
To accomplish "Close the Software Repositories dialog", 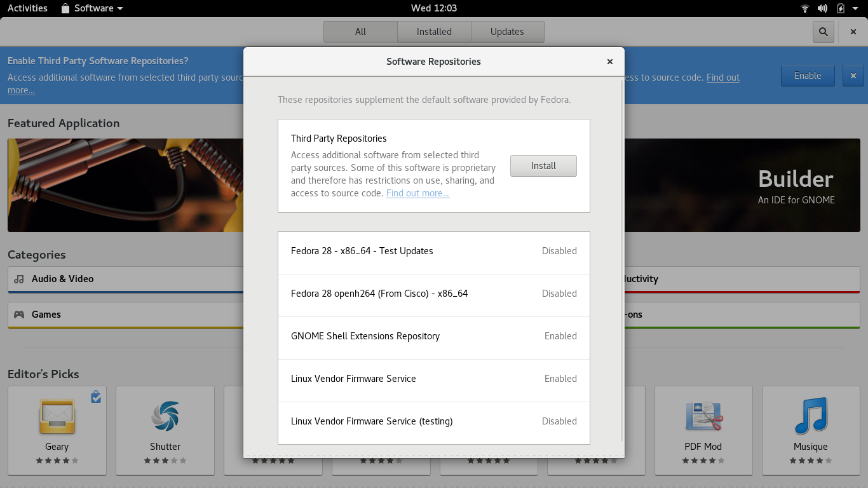I will [x=610, y=62].
